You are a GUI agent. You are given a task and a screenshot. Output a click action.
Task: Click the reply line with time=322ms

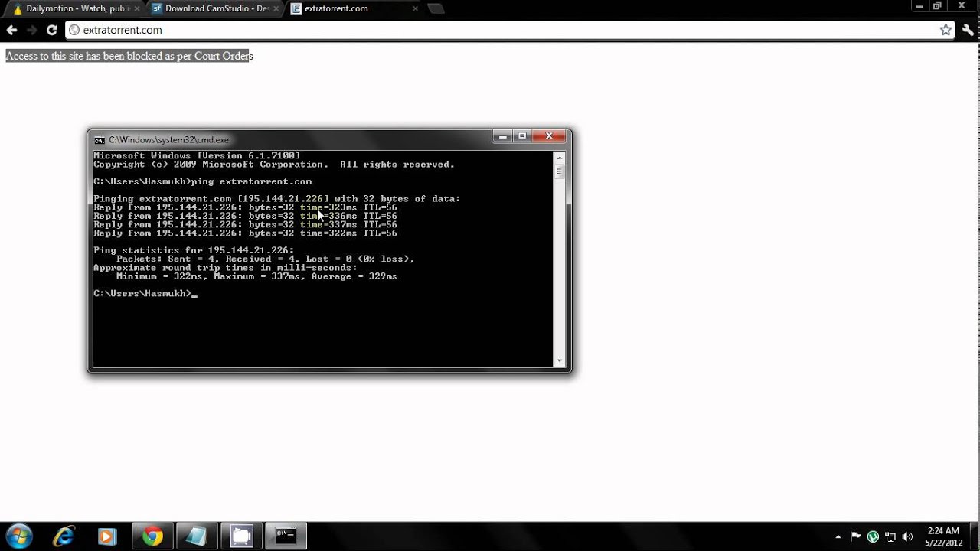click(x=245, y=233)
